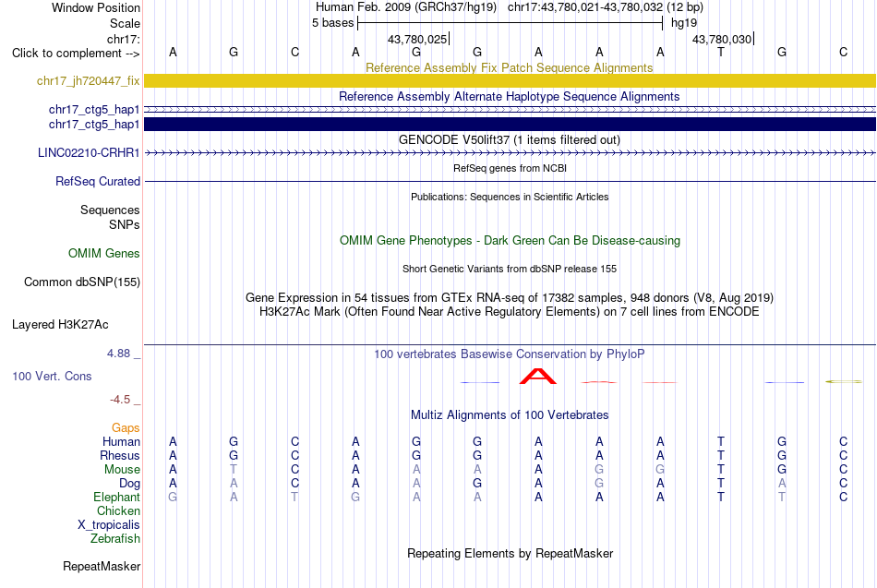Viewport: 877px width, 588px height.
Task: Open the 'H3K27Ac Mark' ENCODE track title
Action: coord(510,312)
